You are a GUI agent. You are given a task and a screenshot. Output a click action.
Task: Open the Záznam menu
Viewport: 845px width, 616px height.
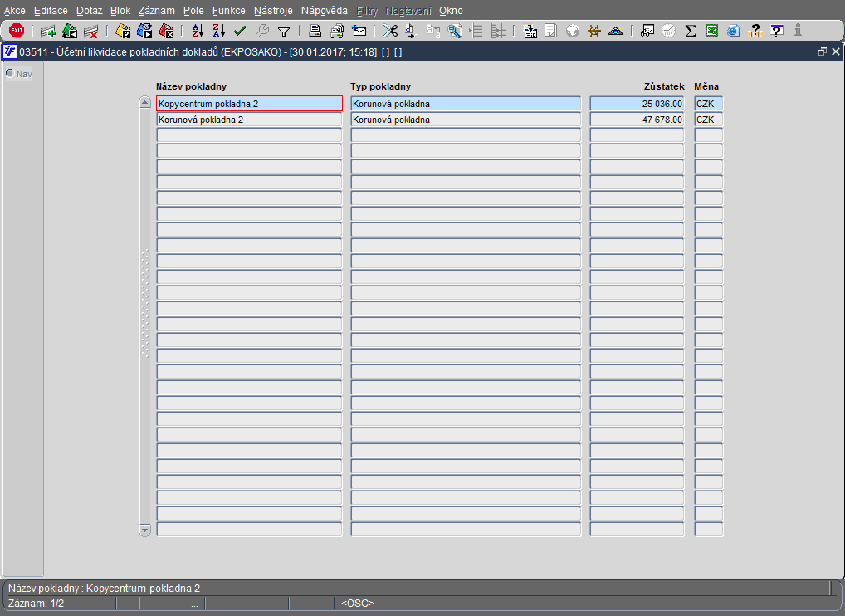tap(157, 11)
